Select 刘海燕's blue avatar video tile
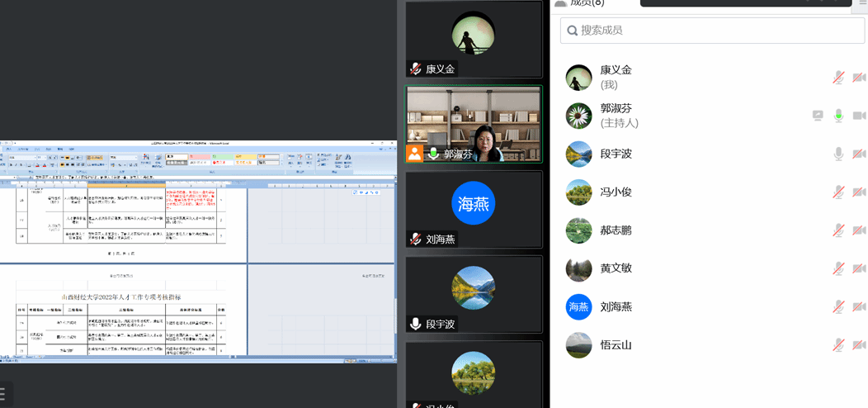 click(x=474, y=209)
